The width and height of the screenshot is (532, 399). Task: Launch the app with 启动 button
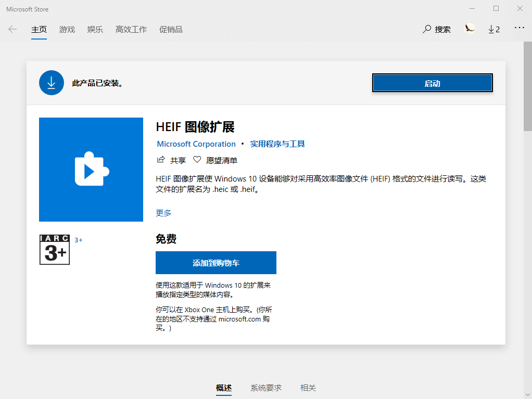432,83
